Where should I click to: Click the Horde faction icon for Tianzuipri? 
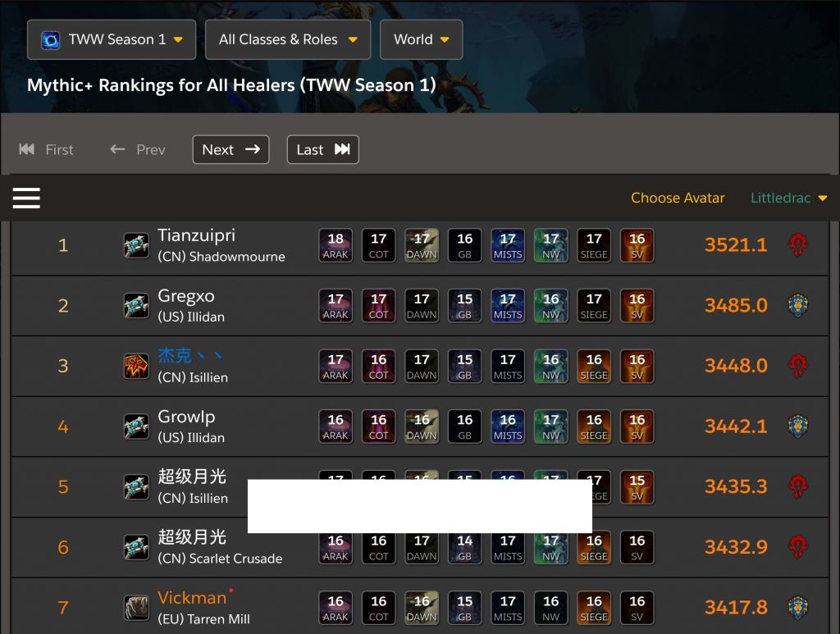[x=797, y=245]
